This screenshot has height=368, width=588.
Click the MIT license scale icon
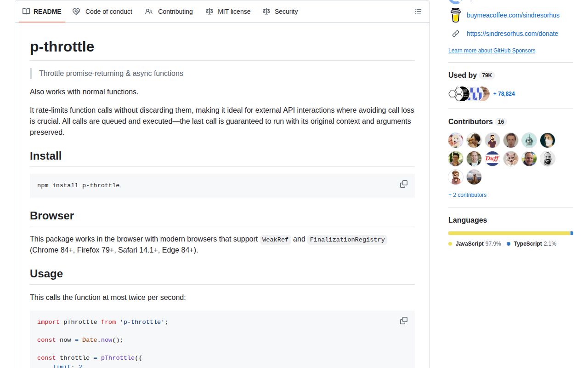coord(209,11)
